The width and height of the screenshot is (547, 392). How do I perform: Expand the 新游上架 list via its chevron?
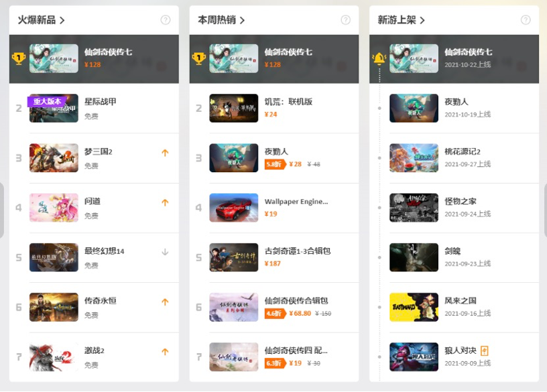[x=422, y=20]
